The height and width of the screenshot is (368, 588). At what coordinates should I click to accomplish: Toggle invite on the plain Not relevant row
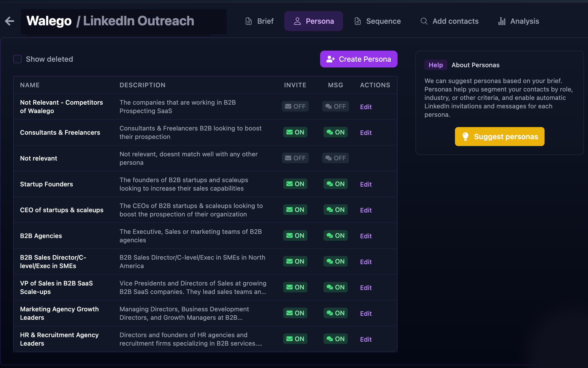(295, 158)
